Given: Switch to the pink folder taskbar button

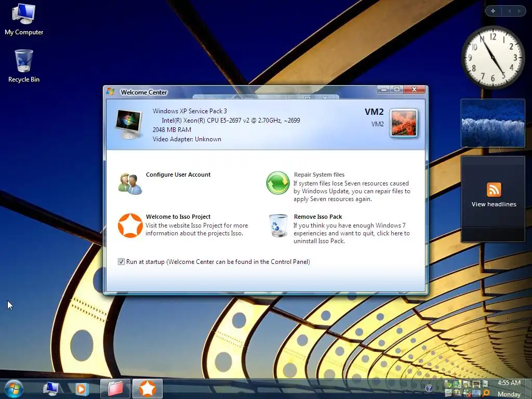Looking at the screenshot, I should tap(115, 389).
